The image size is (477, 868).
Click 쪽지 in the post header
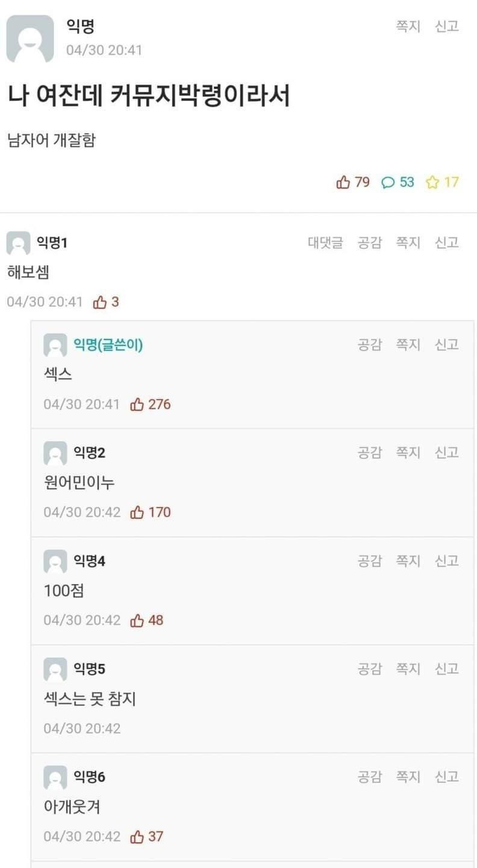[x=408, y=26]
